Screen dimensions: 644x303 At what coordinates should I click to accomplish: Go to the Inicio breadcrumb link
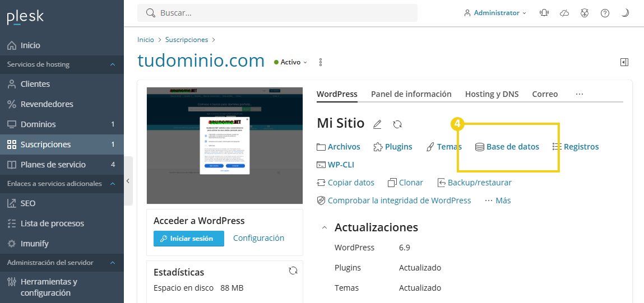pyautogui.click(x=146, y=40)
